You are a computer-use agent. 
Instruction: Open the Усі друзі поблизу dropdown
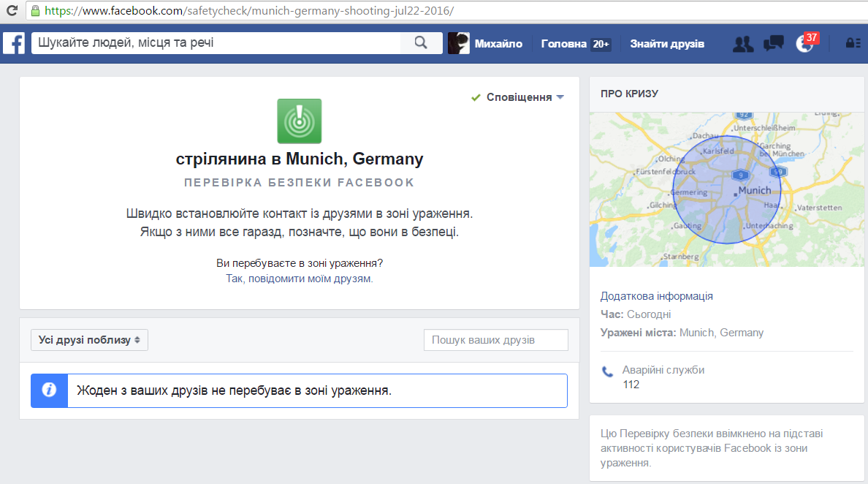(x=89, y=340)
